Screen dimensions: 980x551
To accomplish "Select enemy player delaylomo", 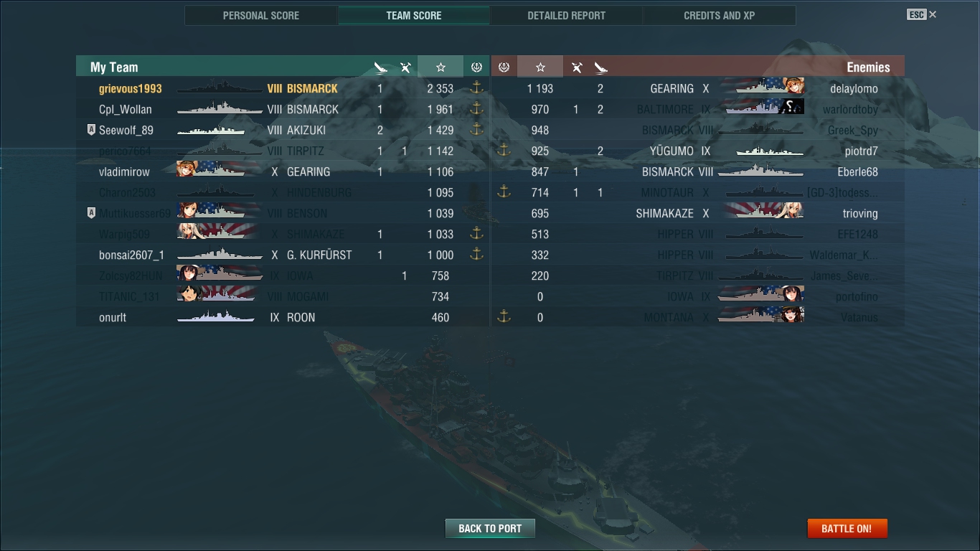I will point(854,88).
